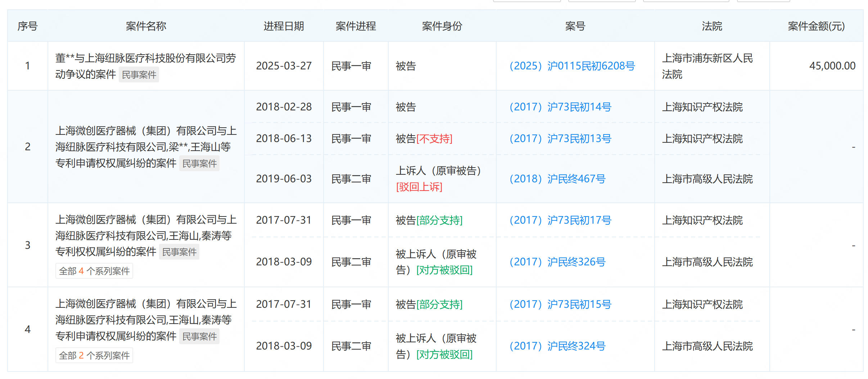
Task: Select date 2018-03-09 in 沪民终326号 row
Action: [x=284, y=262]
